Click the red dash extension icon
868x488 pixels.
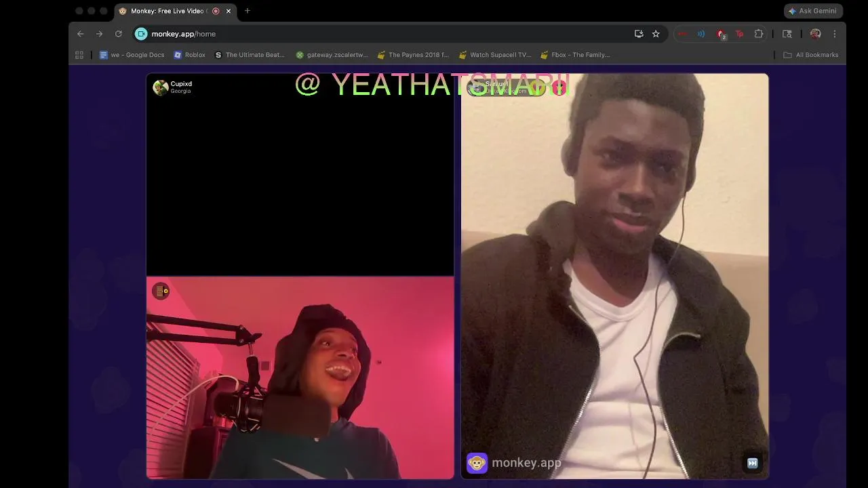coord(683,34)
